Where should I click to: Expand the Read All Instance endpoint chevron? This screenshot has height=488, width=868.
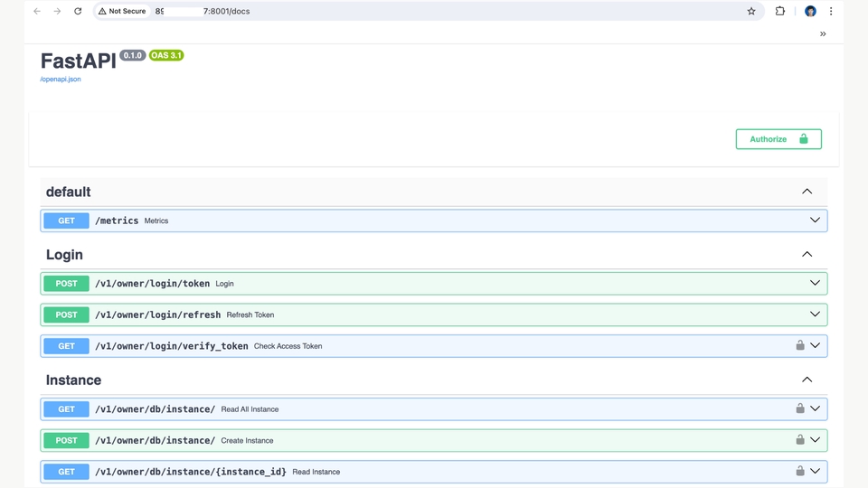coord(815,408)
